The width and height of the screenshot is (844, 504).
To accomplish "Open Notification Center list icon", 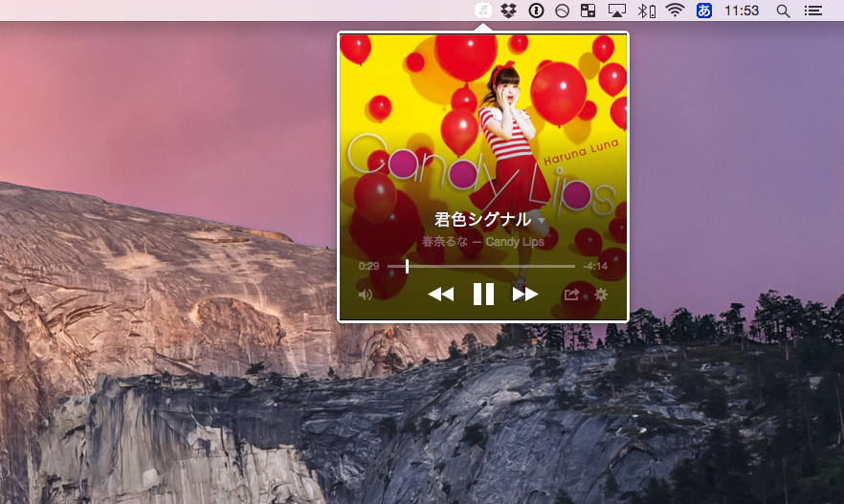I will click(x=813, y=11).
